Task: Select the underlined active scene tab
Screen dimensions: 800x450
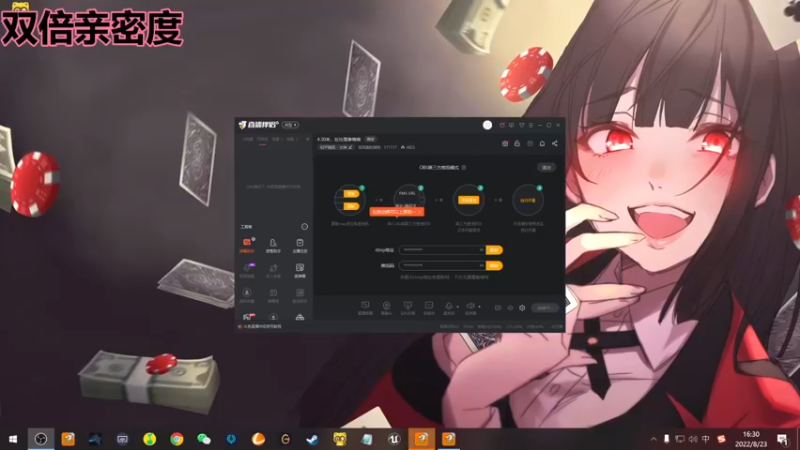Action: pyautogui.click(x=262, y=139)
